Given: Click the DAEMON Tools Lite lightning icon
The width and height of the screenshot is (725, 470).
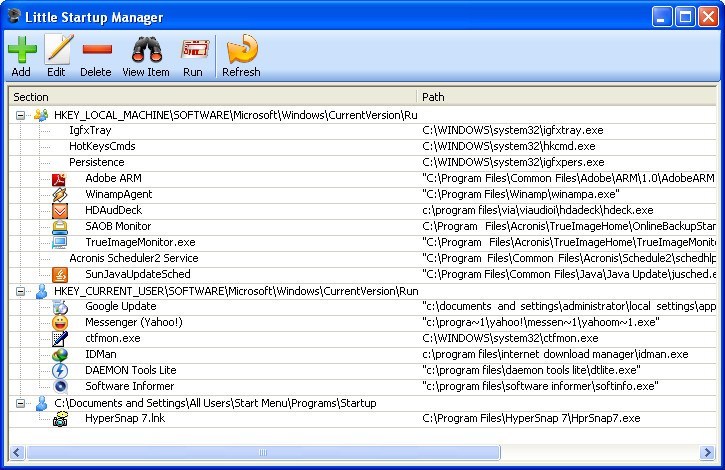Looking at the screenshot, I should 60,371.
